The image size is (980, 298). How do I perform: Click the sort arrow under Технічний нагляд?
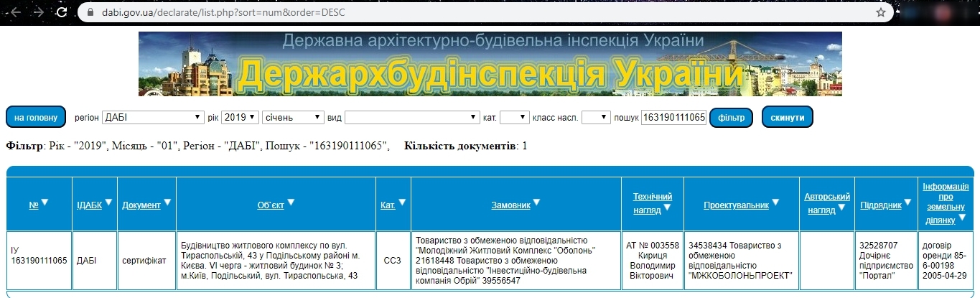[668, 208]
